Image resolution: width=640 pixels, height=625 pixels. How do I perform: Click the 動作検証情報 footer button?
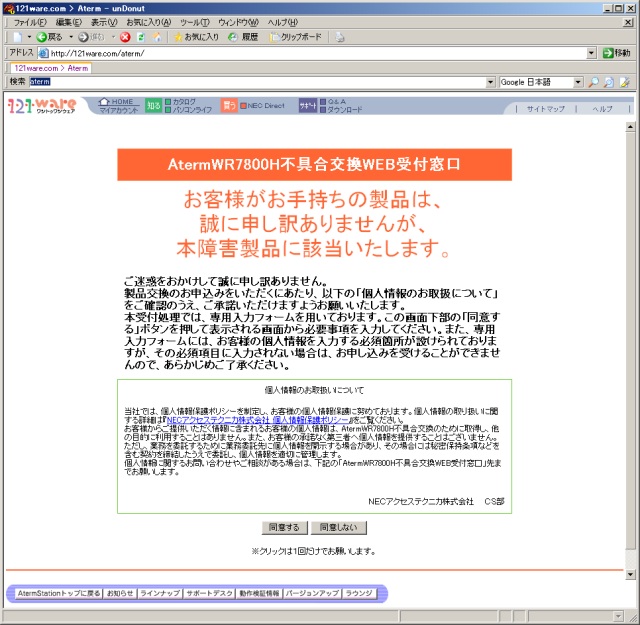259,593
